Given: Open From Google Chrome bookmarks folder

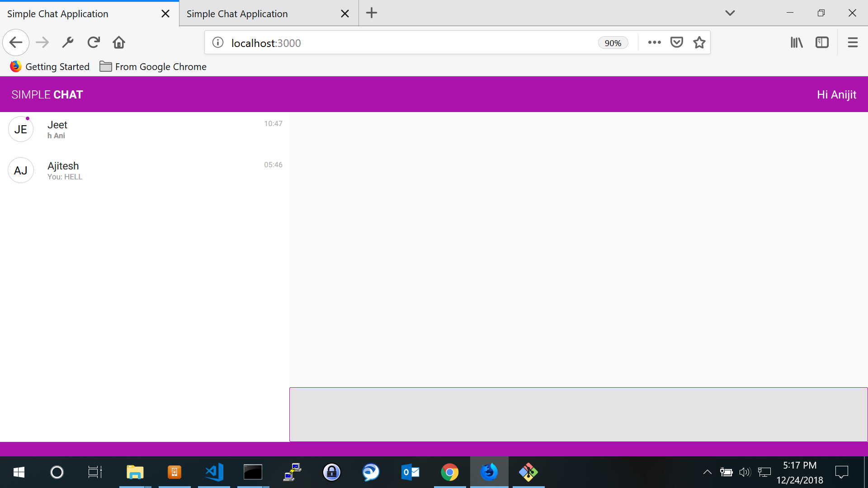Looking at the screenshot, I should click(x=153, y=66).
